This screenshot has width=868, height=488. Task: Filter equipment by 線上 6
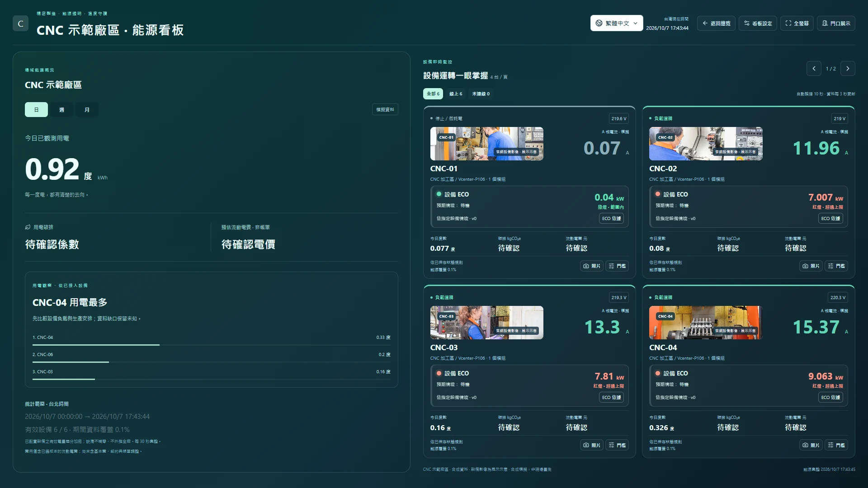(x=456, y=94)
